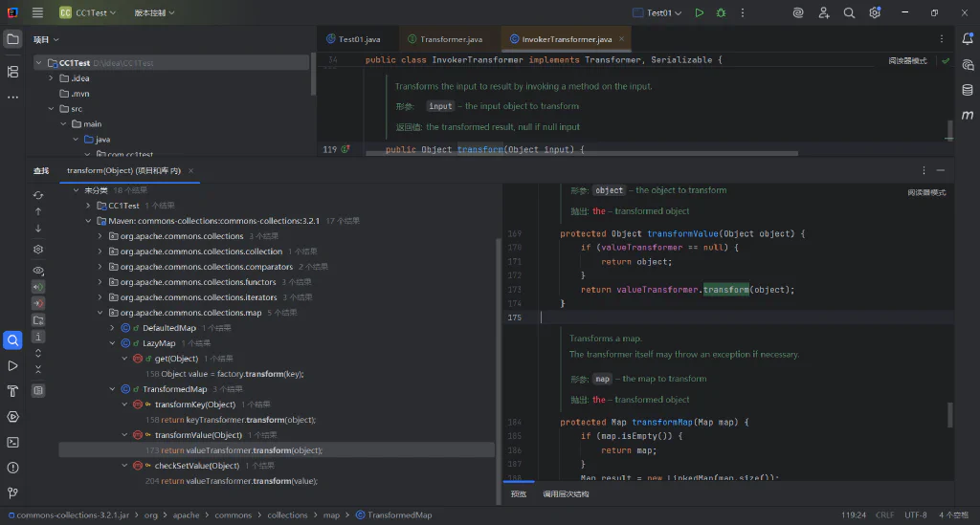Open the Project tool window icon
The height and width of the screenshot is (525, 980).
12,39
